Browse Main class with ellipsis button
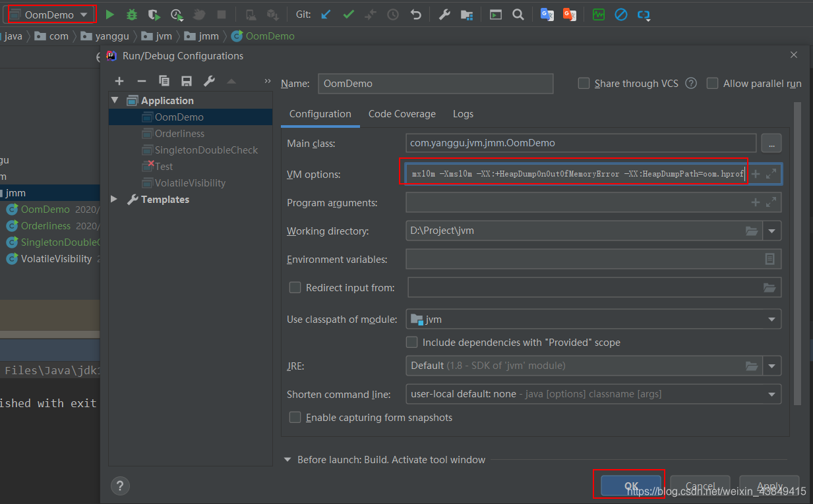 pyautogui.click(x=771, y=142)
